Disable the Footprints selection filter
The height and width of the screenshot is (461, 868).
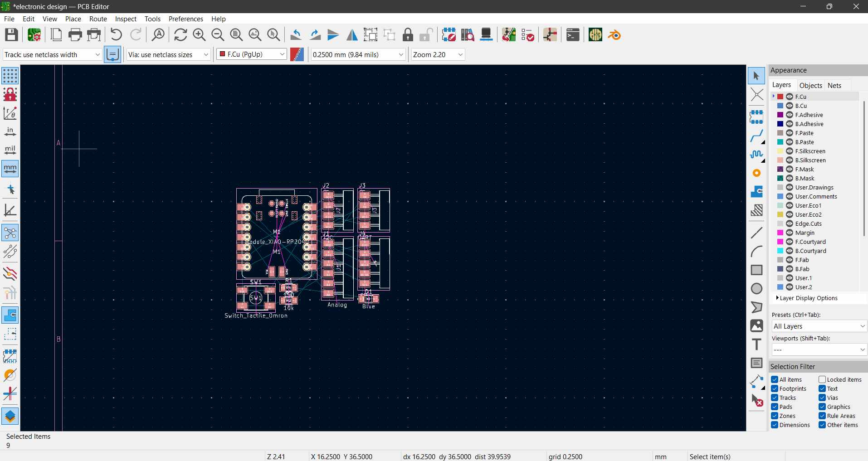coord(774,388)
